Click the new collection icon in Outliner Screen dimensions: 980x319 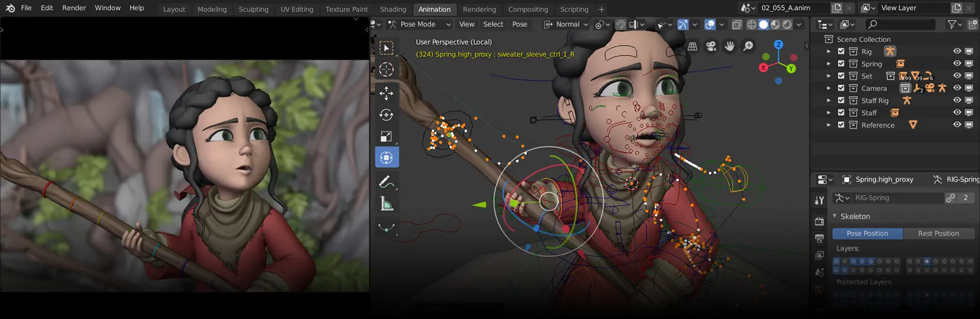point(973,24)
